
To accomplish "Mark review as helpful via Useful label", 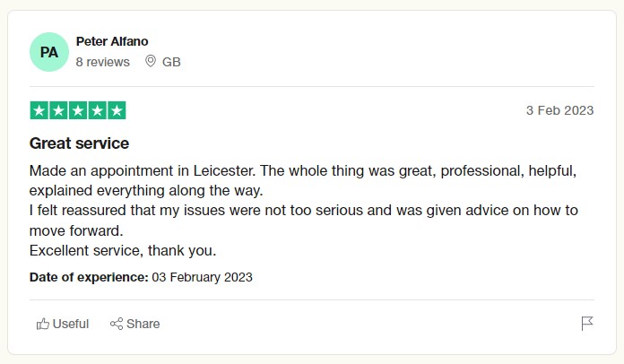I will coord(71,324).
